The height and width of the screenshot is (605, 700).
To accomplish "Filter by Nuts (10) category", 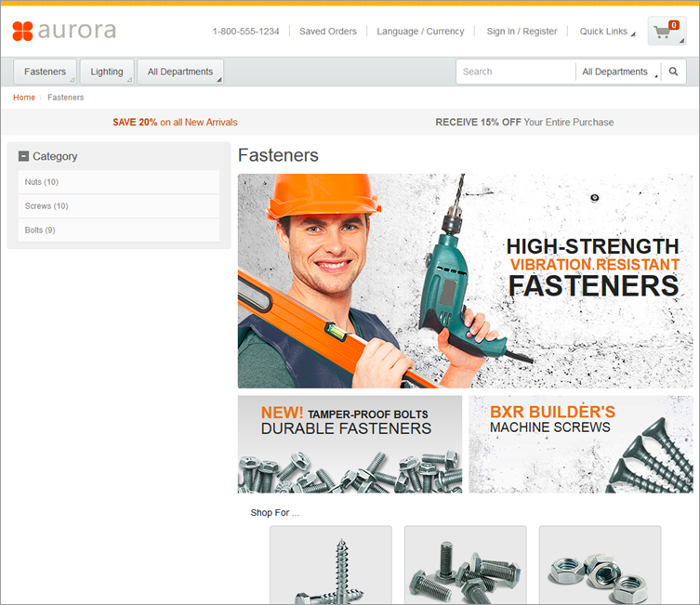I will coord(119,182).
